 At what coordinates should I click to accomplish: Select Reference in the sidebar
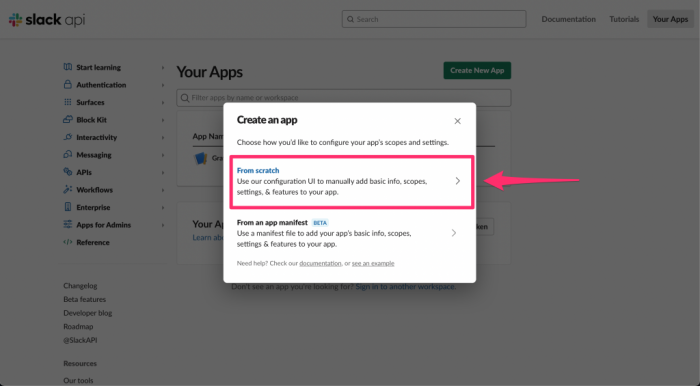tap(92, 242)
